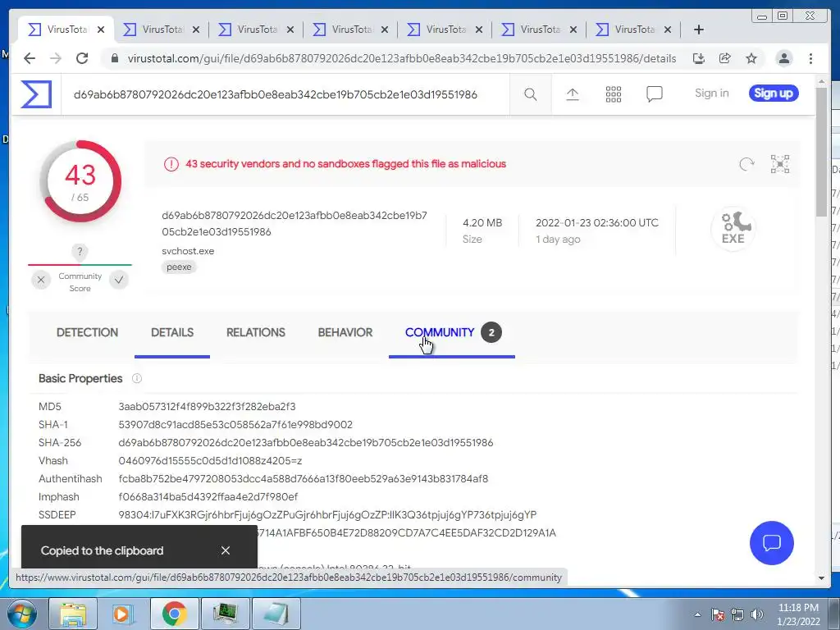Viewport: 840px width, 630px height.
Task: Open the apps grid icon
Action: pos(614,94)
